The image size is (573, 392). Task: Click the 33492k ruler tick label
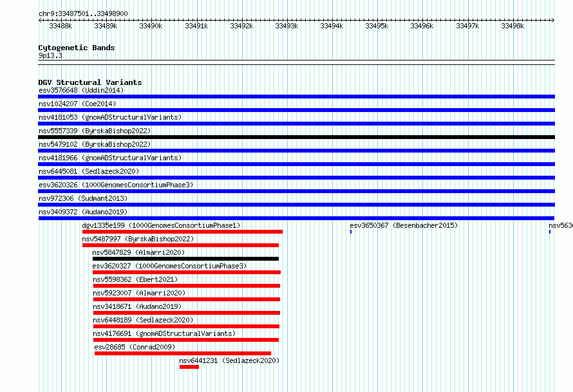tap(241, 26)
